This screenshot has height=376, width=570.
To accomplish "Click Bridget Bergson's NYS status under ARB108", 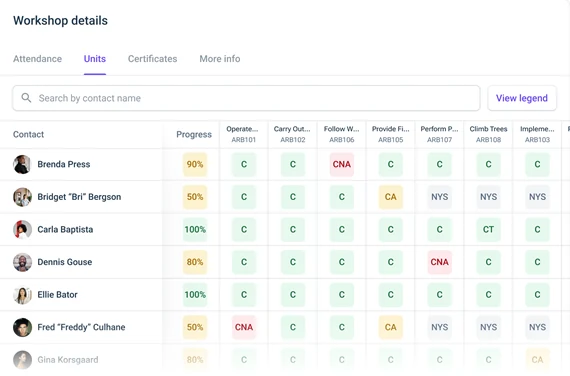I will 488,197.
